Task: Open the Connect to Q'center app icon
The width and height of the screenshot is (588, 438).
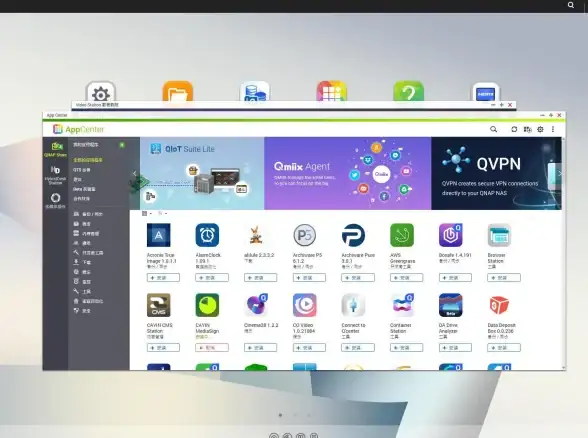Action: (x=353, y=305)
